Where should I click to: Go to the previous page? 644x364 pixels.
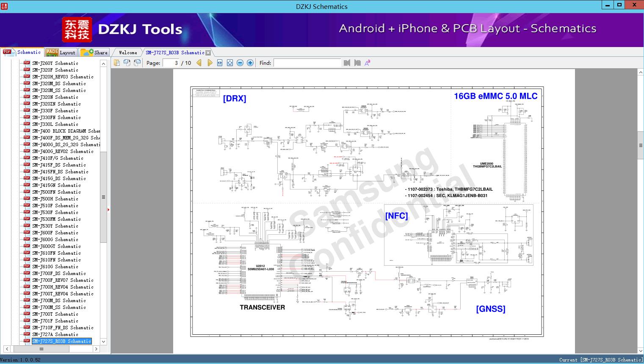tap(199, 63)
